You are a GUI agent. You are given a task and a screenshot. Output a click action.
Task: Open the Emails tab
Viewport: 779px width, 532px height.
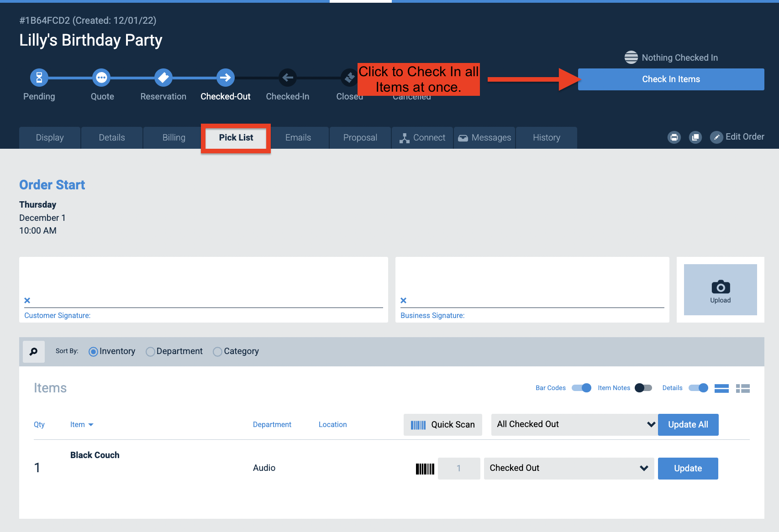298,138
